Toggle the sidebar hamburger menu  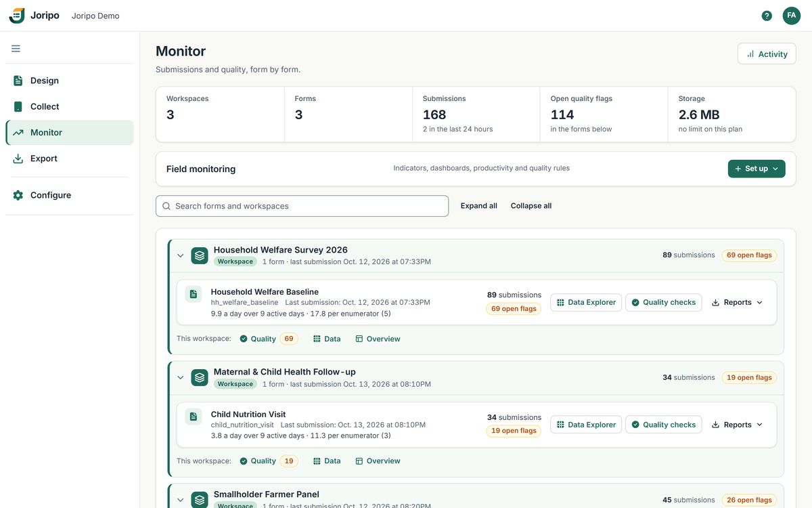[16, 49]
